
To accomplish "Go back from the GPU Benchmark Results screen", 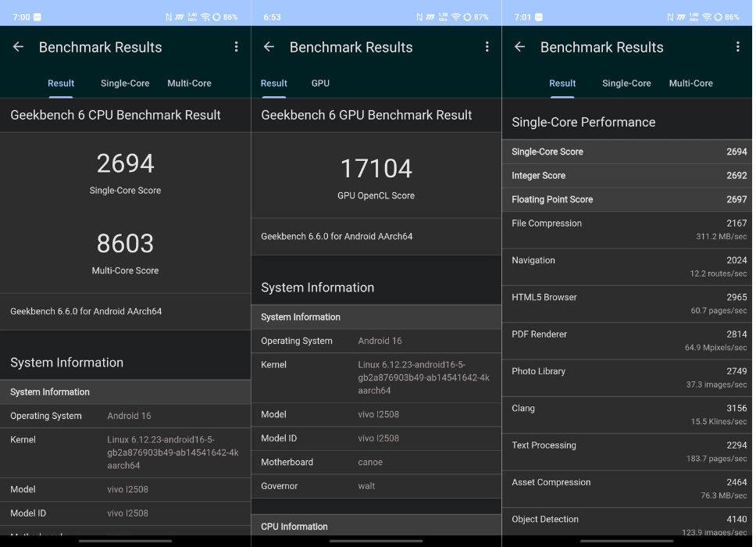I will 269,47.
